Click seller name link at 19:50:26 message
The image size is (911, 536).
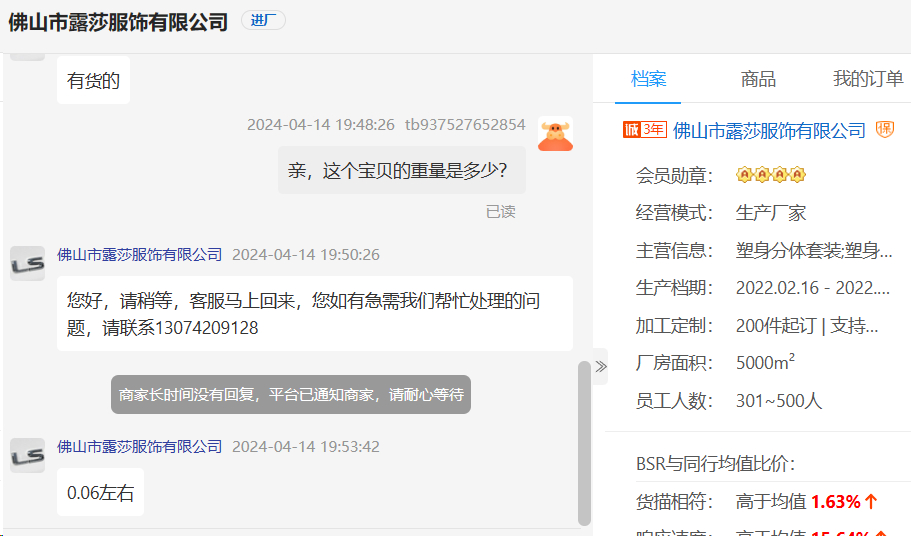click(139, 254)
